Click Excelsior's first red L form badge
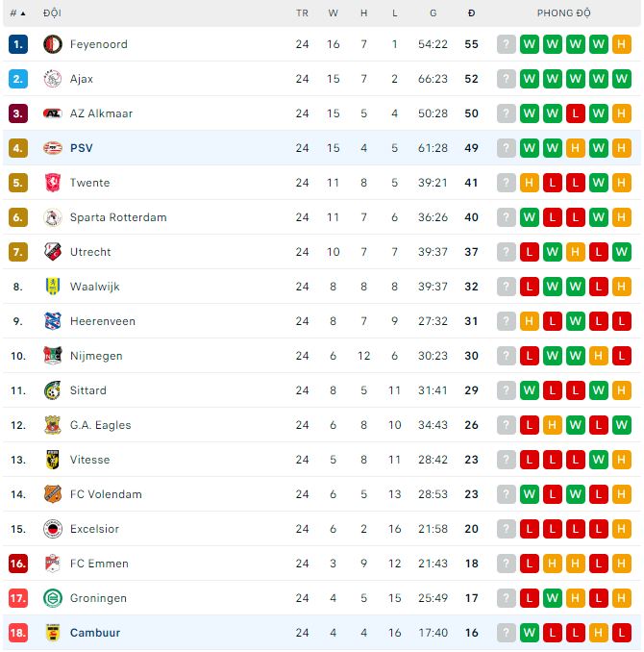 (552, 529)
